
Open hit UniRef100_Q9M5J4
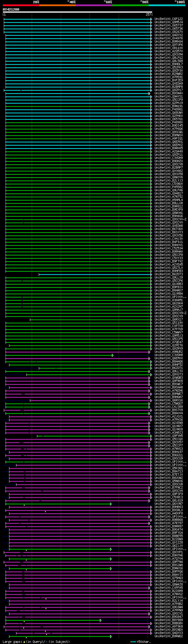click(169, 22)
